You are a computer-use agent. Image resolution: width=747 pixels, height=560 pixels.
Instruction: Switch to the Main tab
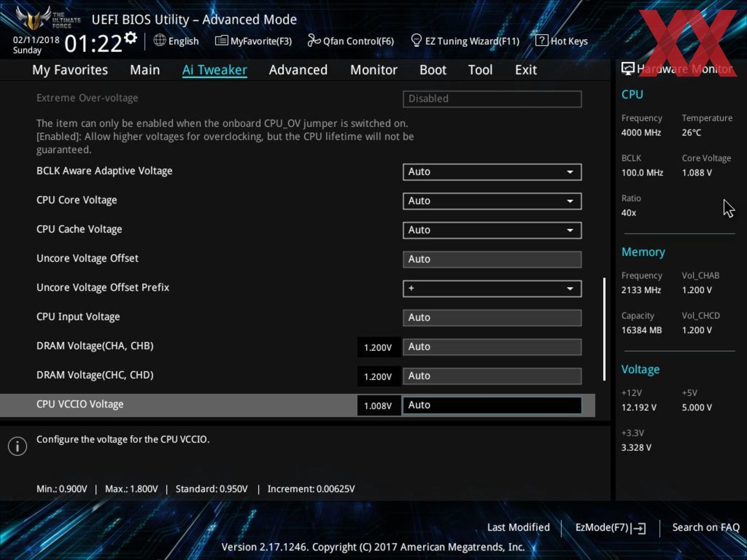(x=145, y=70)
